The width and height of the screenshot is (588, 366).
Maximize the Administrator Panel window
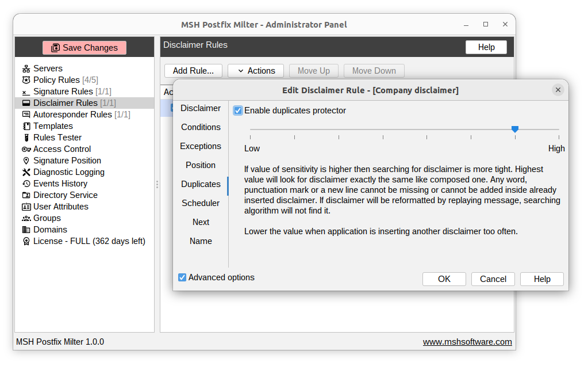[486, 24]
